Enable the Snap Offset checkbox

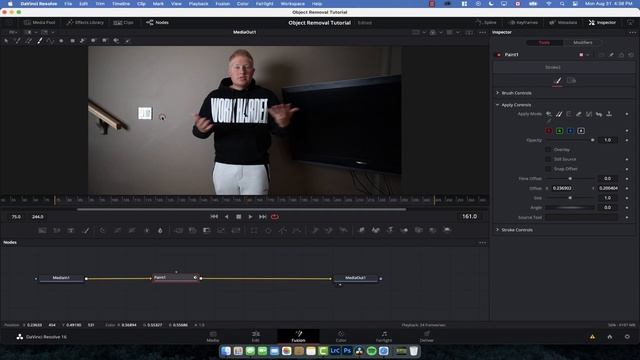coord(548,169)
